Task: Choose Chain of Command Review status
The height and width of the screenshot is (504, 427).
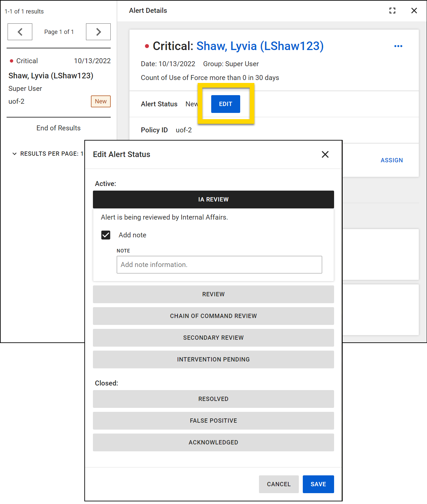Action: point(213,316)
